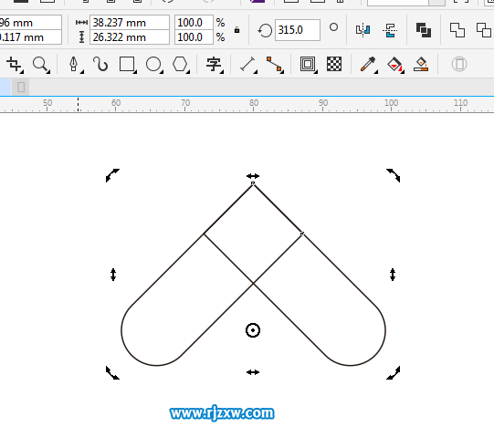Pick the Color Eyedropper tool
Image resolution: width=494 pixels, height=448 pixels.
(368, 64)
